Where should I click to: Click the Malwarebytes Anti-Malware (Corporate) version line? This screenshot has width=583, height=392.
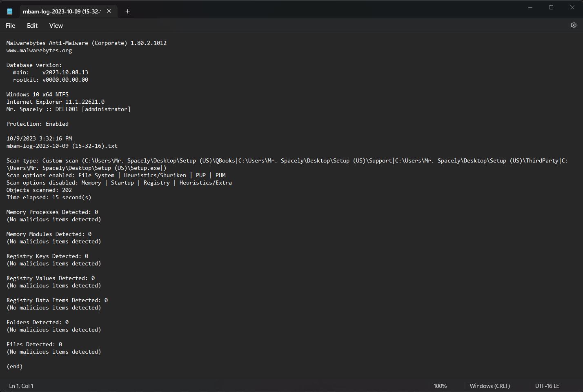click(x=87, y=43)
